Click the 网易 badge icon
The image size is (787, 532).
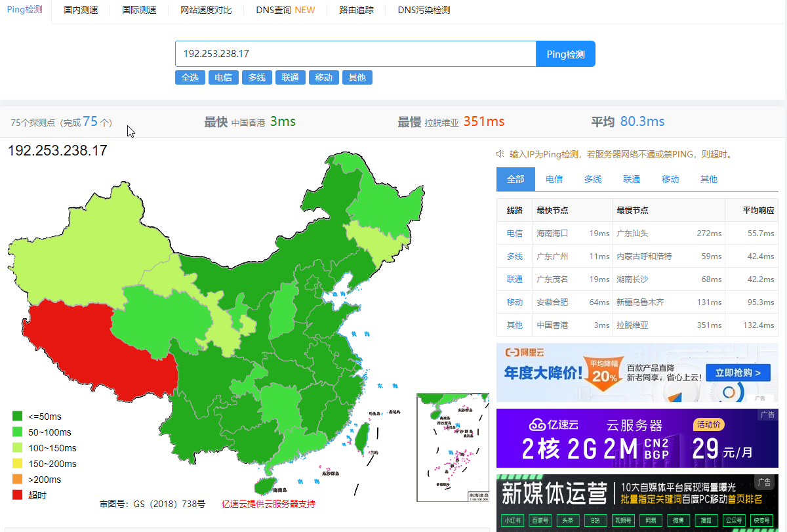pos(650,520)
